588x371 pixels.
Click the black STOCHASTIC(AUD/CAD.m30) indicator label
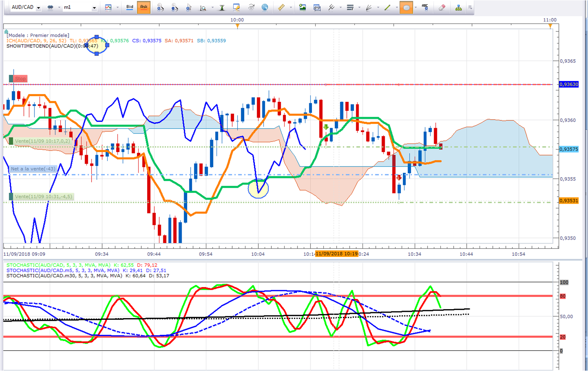click(65, 276)
